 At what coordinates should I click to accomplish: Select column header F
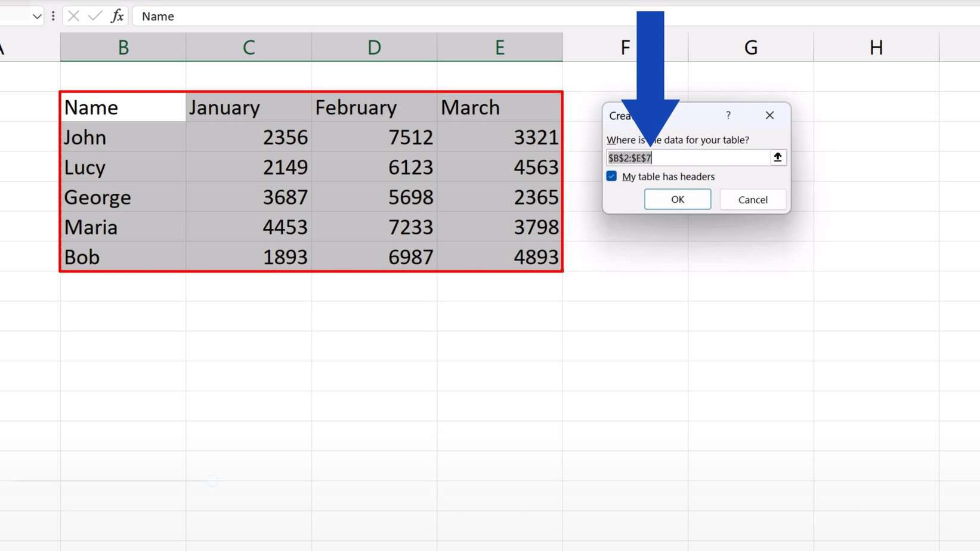(624, 47)
